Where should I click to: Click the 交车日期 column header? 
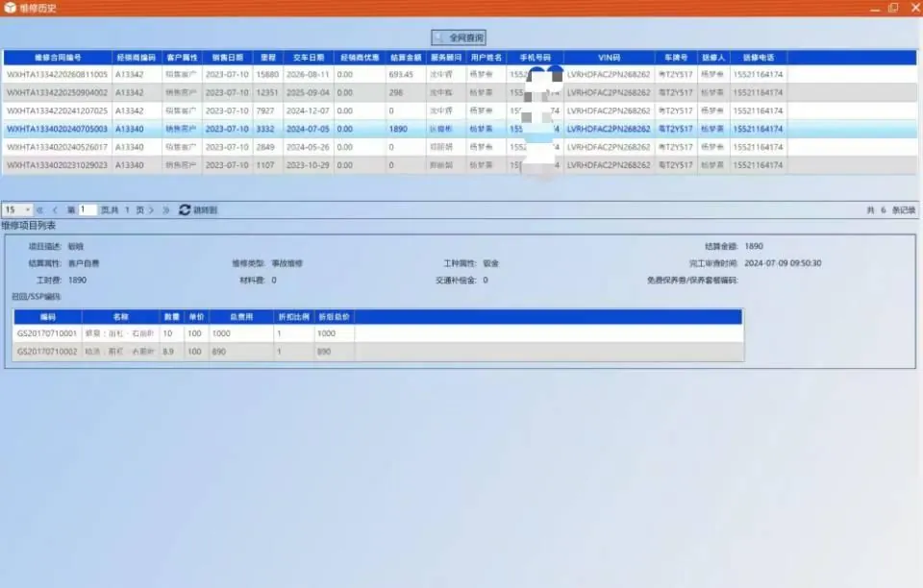[x=309, y=58]
